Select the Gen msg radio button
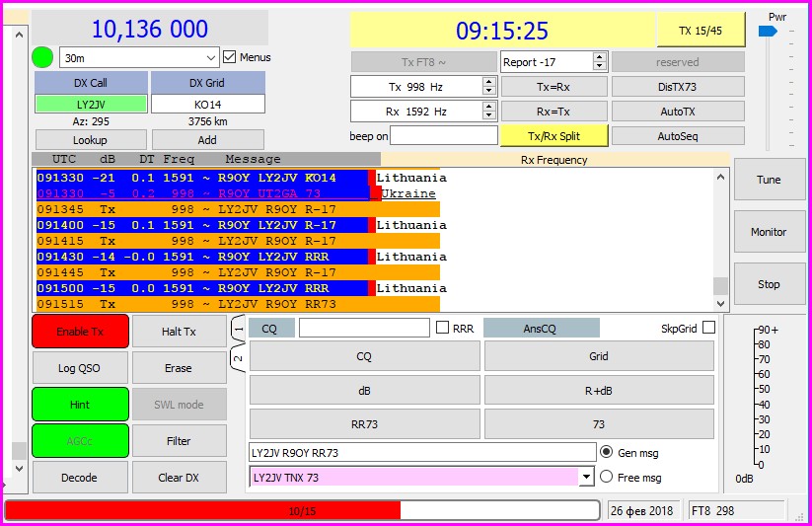 coord(607,452)
